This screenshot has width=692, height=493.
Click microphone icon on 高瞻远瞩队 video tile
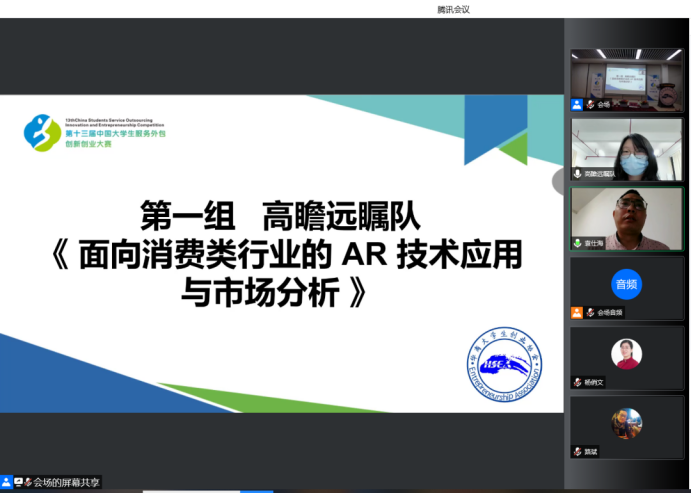coord(577,174)
